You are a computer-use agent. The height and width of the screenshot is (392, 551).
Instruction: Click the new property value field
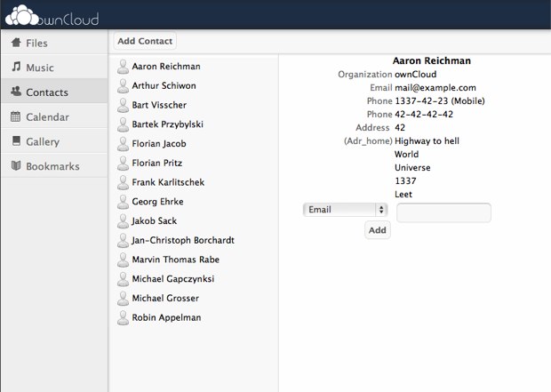[443, 212]
